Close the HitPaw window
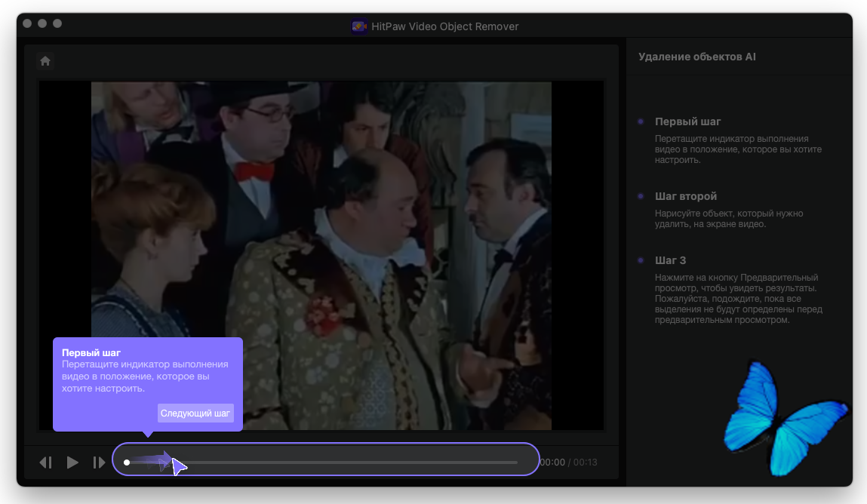867x504 pixels. pos(27,23)
